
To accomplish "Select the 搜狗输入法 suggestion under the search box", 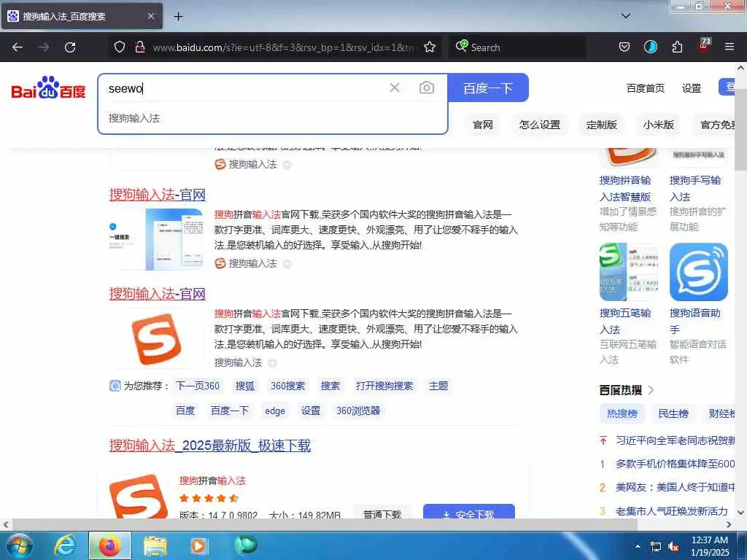I will (134, 118).
